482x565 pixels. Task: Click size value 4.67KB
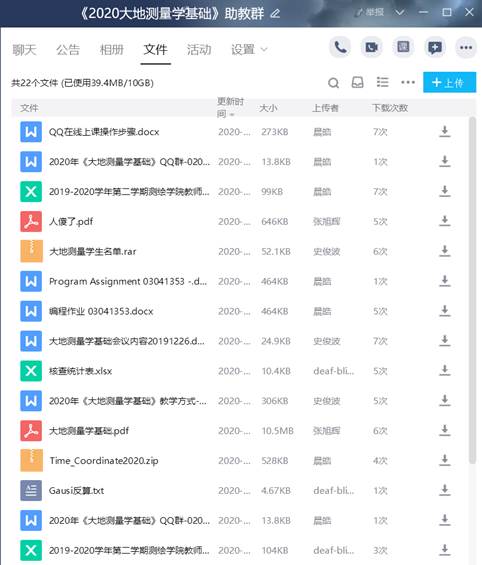[x=277, y=491]
